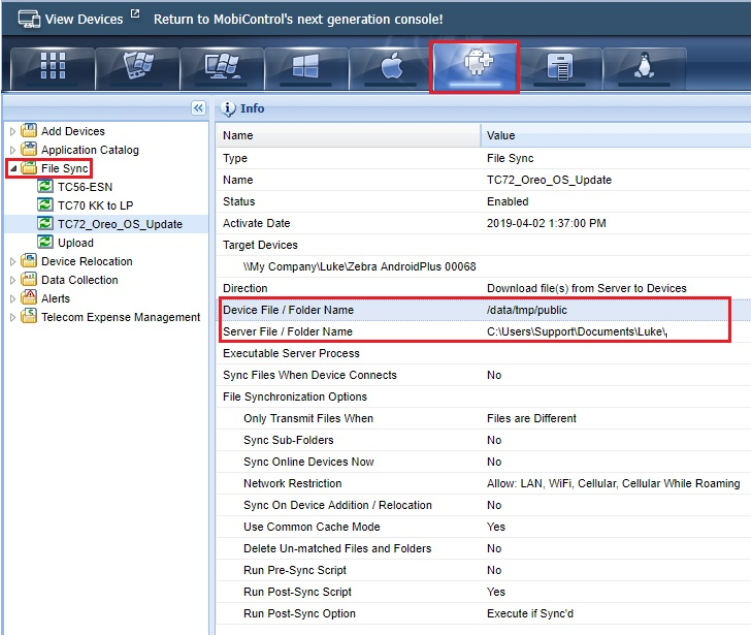Click Return to MobiControl's next generation console
The height and width of the screenshot is (639, 751).
[298, 19]
